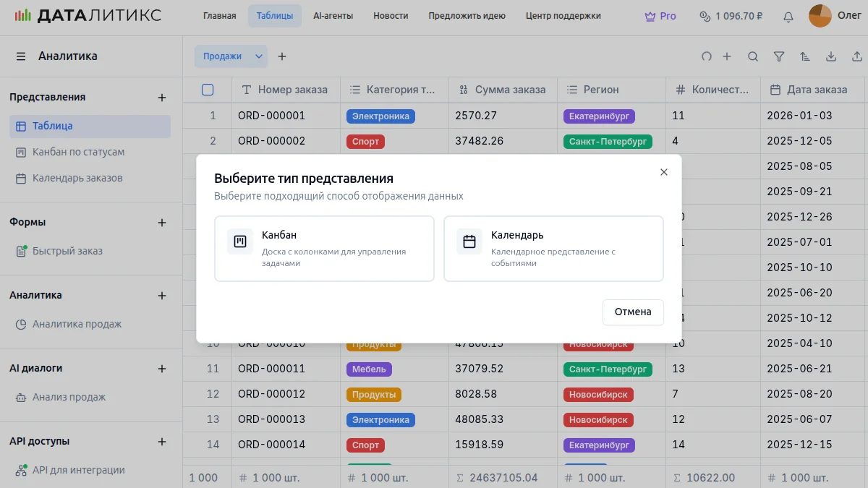Open the notifications bell
Screen dimensions: 868x488
[x=788, y=16]
